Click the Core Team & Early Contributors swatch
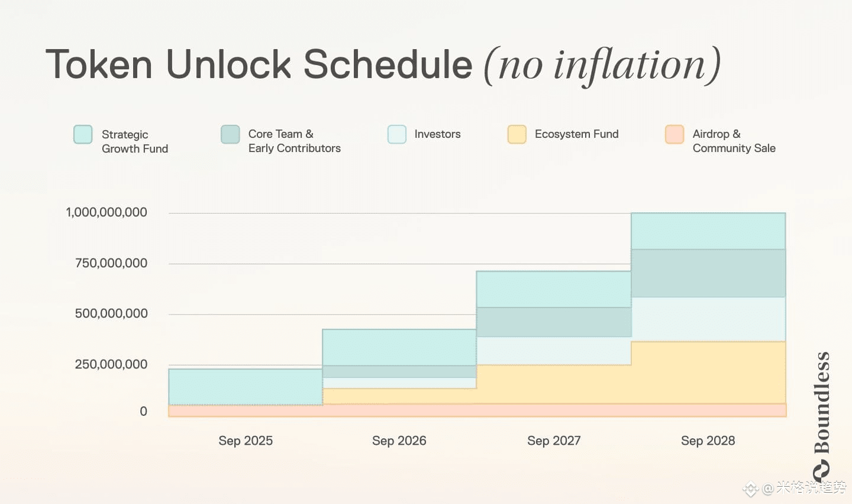The width and height of the screenshot is (852, 504). tap(230, 134)
